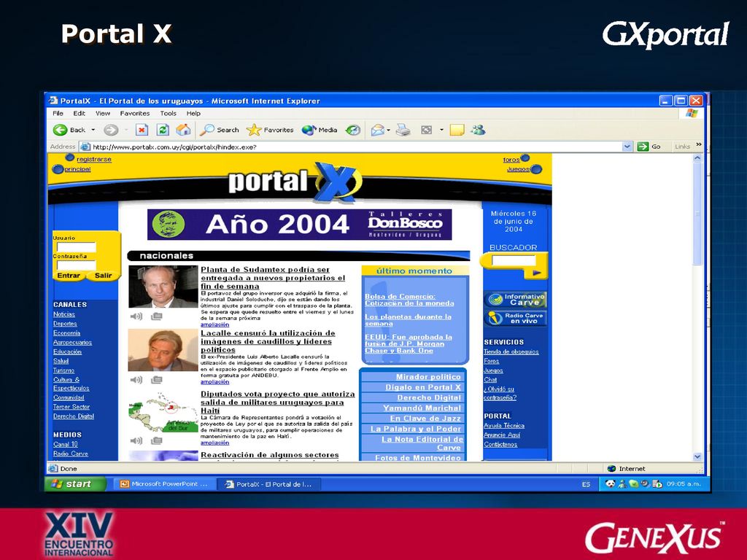Click the ES language indicator in taskbar

click(x=586, y=484)
